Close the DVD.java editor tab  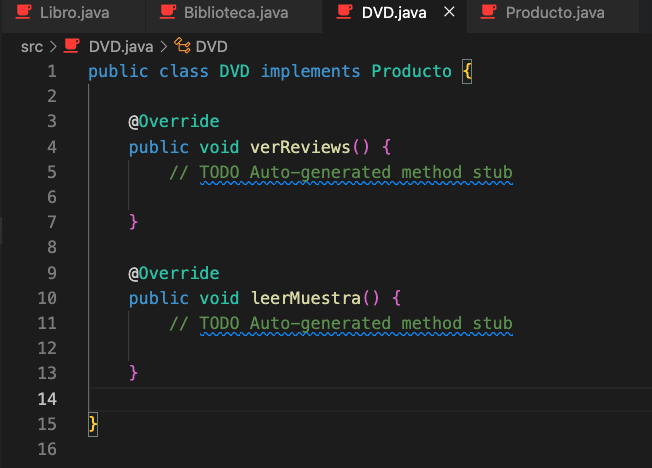(449, 13)
